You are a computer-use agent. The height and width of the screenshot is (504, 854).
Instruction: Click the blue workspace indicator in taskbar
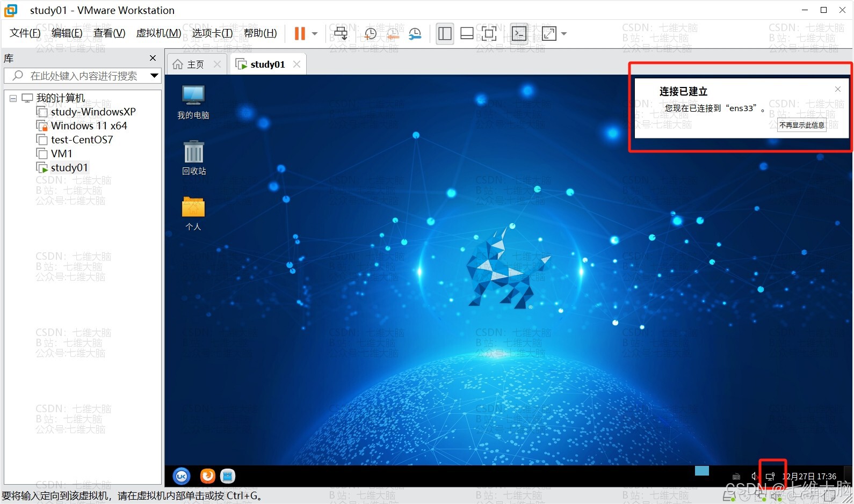702,471
